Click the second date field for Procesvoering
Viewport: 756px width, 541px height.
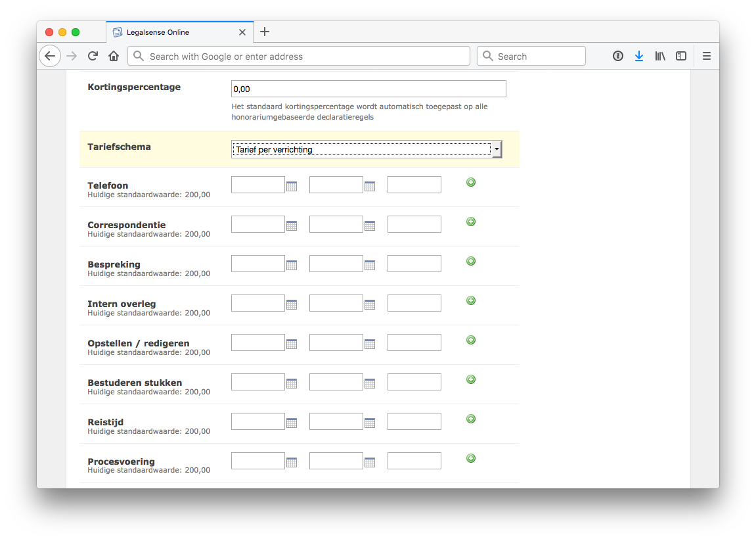coord(336,461)
